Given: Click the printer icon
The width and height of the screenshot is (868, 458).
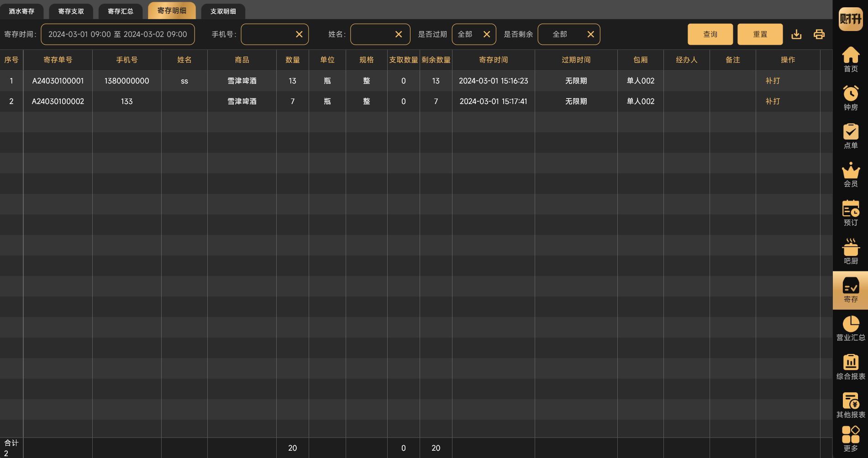Looking at the screenshot, I should tap(819, 34).
